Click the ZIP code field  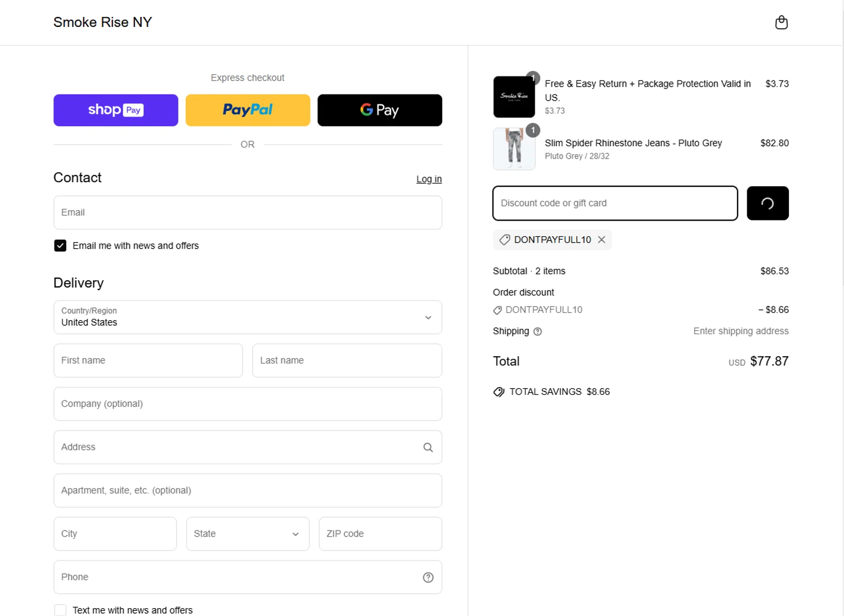click(x=380, y=534)
